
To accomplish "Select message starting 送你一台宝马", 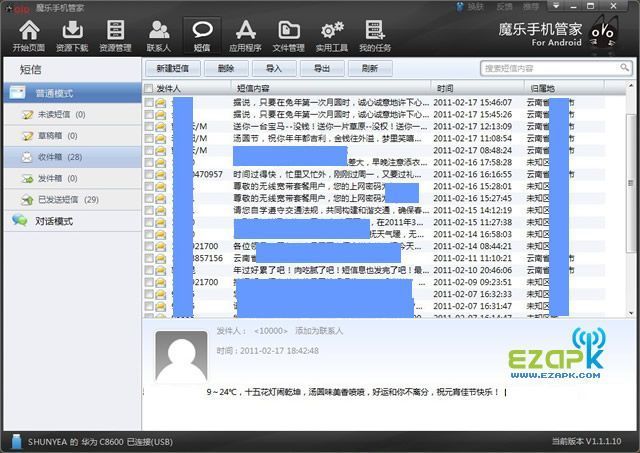I will 331,127.
